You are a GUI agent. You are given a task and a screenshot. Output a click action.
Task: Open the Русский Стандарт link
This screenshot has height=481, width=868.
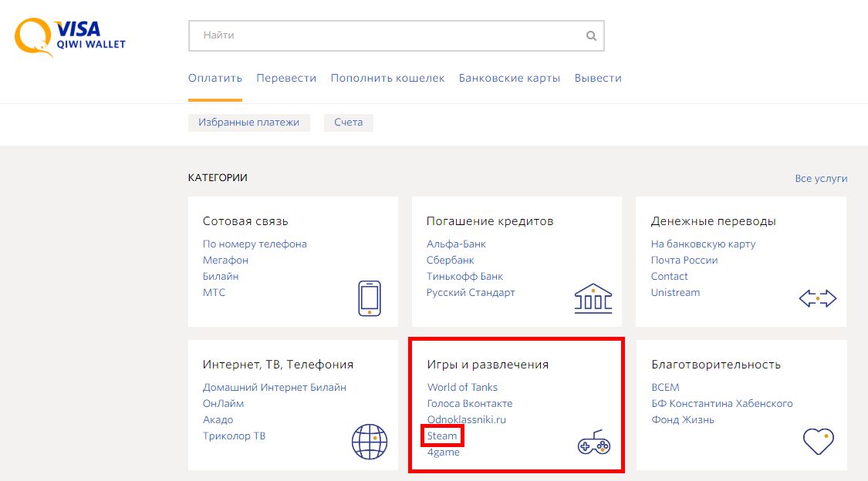pyautogui.click(x=471, y=292)
